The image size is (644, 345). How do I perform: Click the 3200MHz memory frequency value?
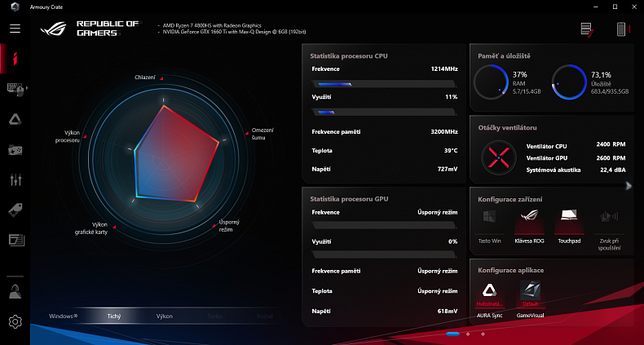pyautogui.click(x=444, y=132)
